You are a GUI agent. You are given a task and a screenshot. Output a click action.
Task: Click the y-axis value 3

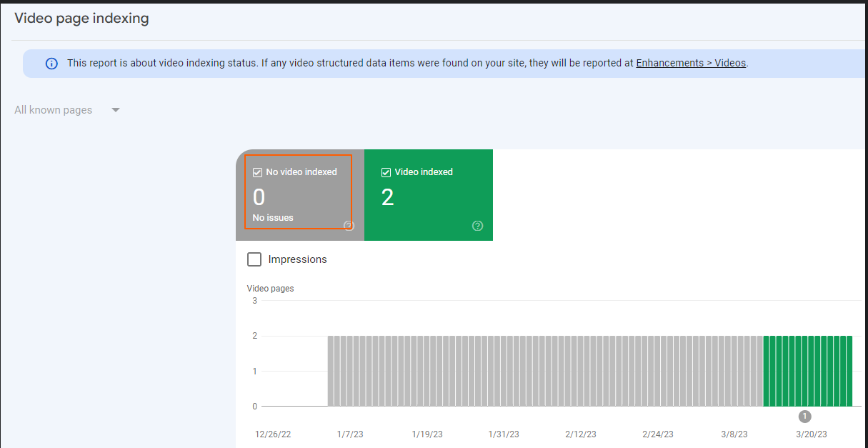[x=255, y=301]
